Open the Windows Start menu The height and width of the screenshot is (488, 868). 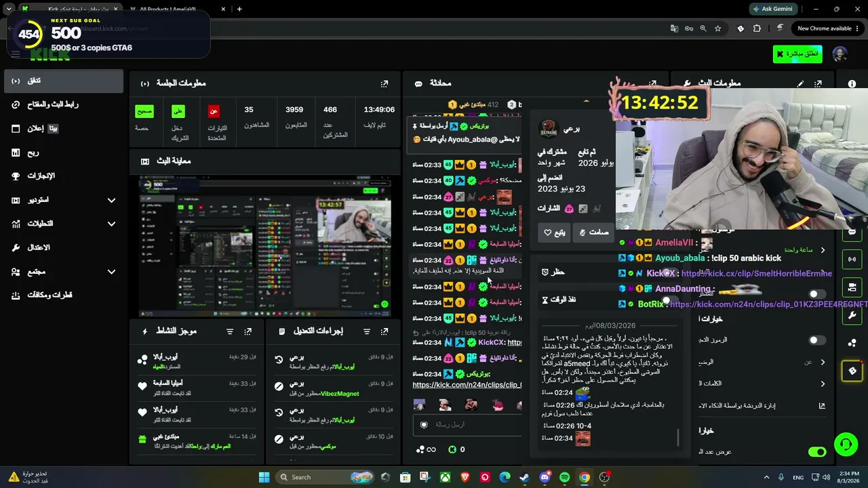(x=264, y=477)
